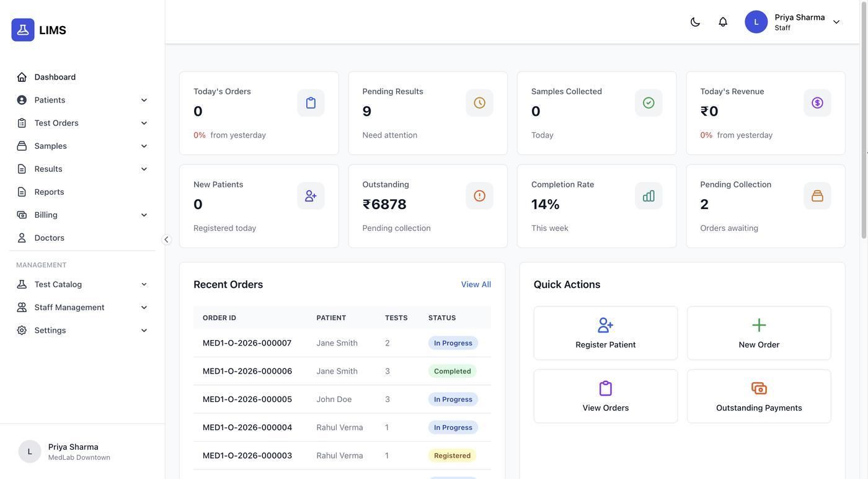This screenshot has width=868, height=479.
Task: Click the Pending Results clock icon
Action: click(479, 103)
